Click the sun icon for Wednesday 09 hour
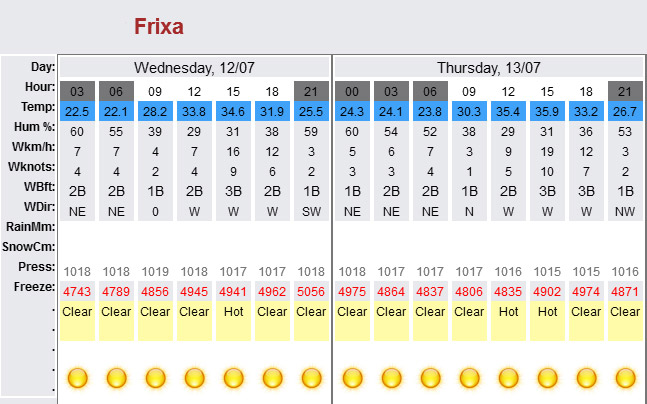The height and width of the screenshot is (404, 647). click(x=155, y=378)
